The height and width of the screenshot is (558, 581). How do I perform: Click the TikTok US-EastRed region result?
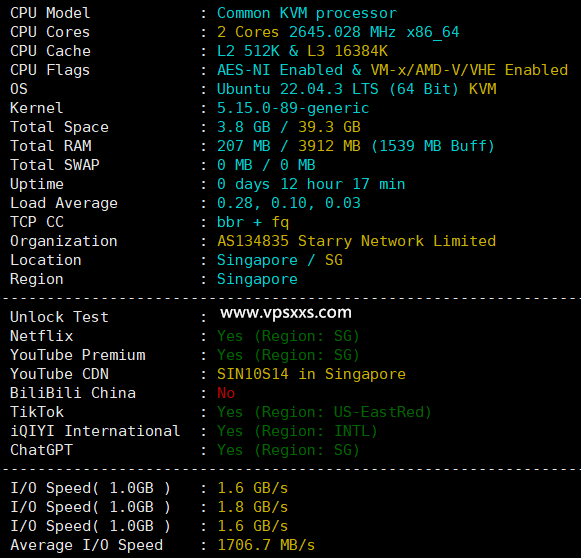(x=324, y=412)
